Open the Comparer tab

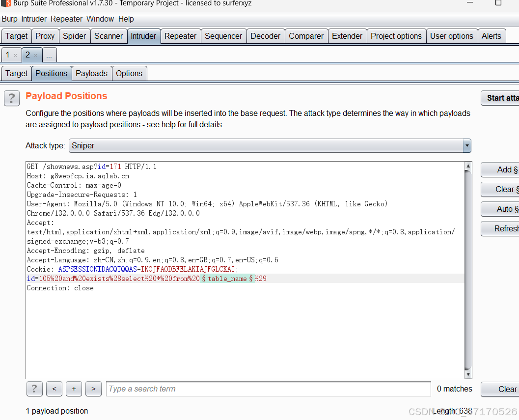click(306, 36)
